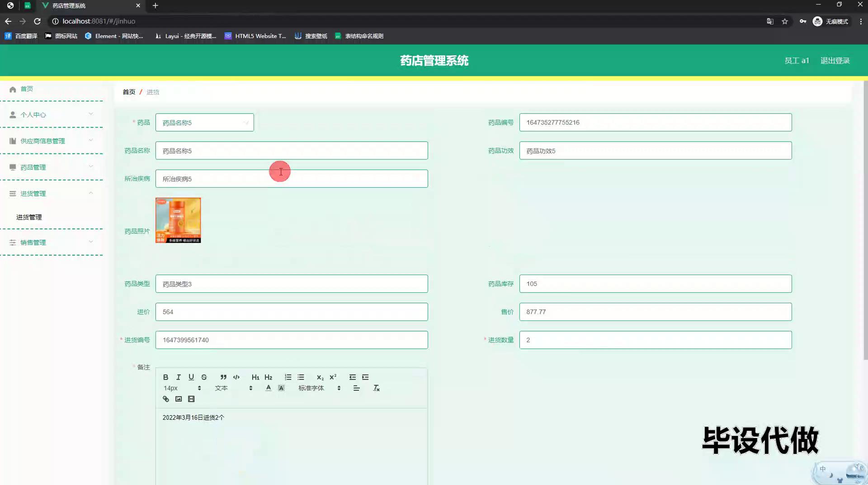Image resolution: width=868 pixels, height=485 pixels.
Task: Click into the 备注 editor text area
Action: (292, 447)
